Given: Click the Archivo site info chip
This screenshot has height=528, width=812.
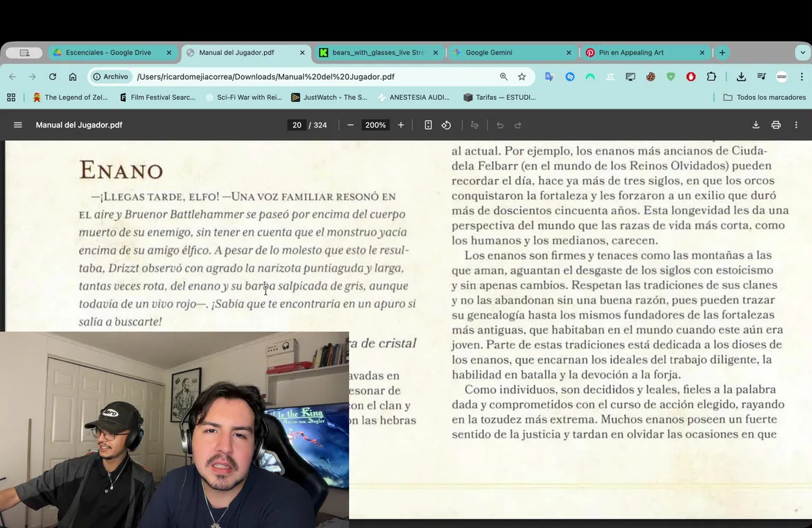Looking at the screenshot, I should [110, 76].
